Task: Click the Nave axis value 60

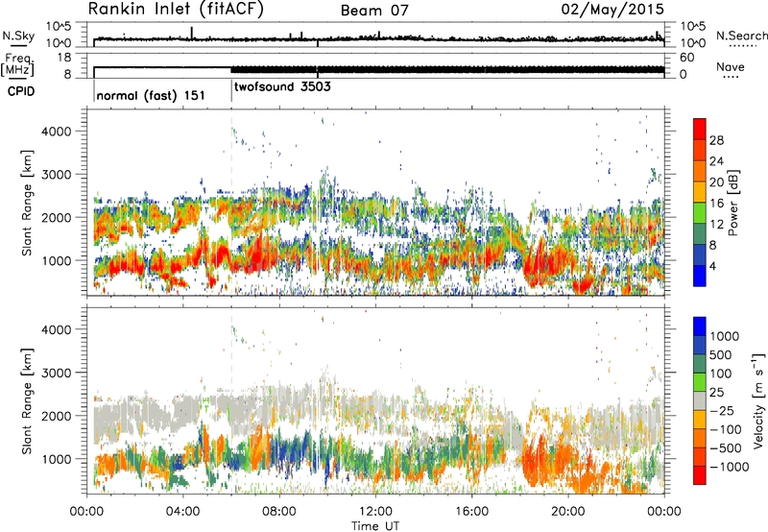Action: 687,58
